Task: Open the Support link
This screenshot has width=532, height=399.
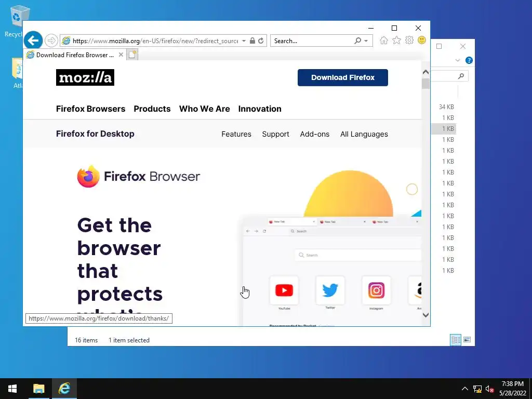Action: (275, 134)
